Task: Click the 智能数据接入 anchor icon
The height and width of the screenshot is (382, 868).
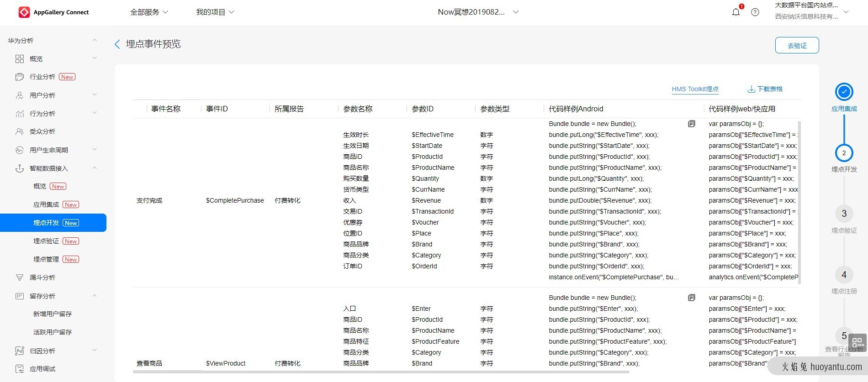Action: tap(20, 168)
